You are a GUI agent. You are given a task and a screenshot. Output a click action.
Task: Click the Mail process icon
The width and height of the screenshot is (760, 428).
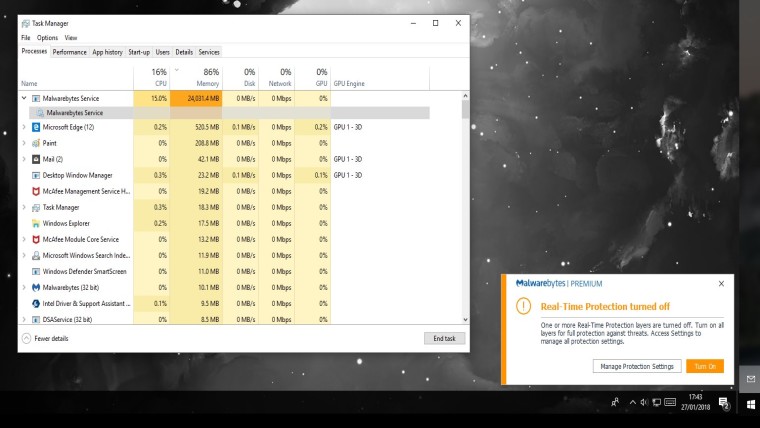36,159
